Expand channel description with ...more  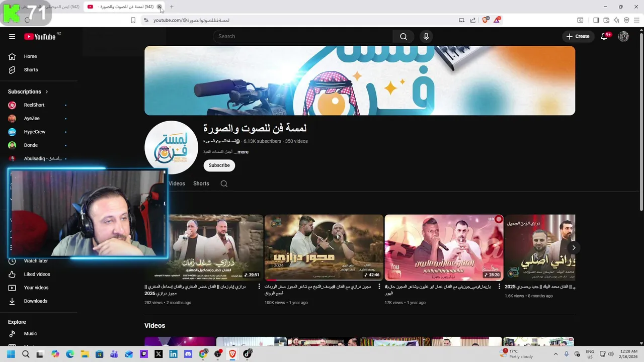pos(241,152)
